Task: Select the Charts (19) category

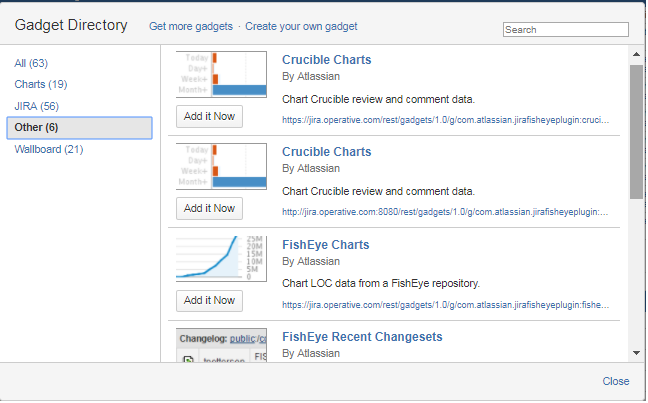Action: (40, 84)
